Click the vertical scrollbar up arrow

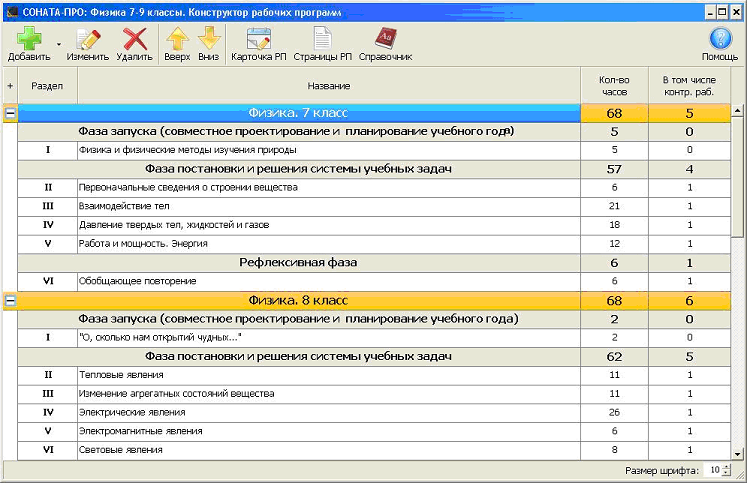(x=739, y=112)
